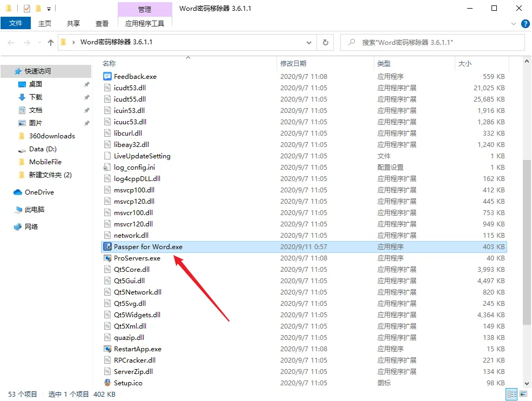Open the address bar history dropdown
Image resolution: width=532 pixels, height=401 pixels.
[309, 42]
